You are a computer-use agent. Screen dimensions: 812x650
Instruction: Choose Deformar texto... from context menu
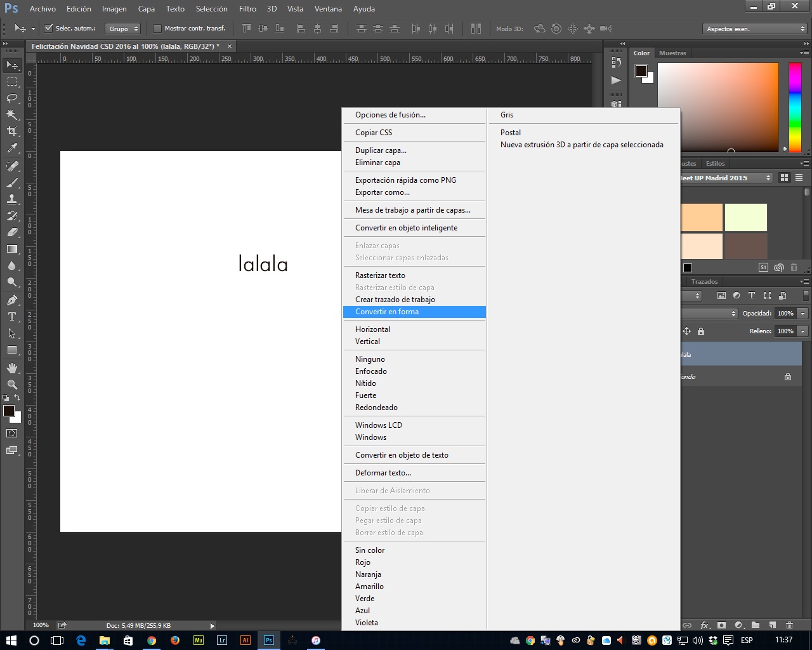(414, 473)
